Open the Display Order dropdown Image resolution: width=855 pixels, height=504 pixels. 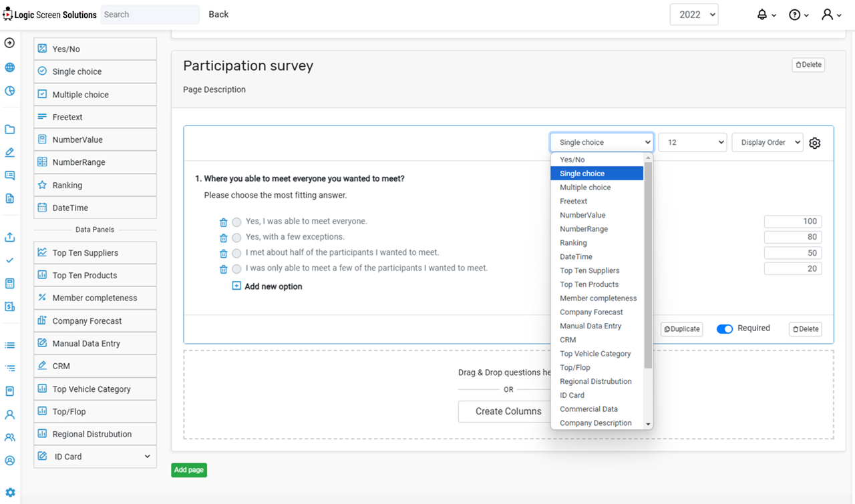click(767, 142)
